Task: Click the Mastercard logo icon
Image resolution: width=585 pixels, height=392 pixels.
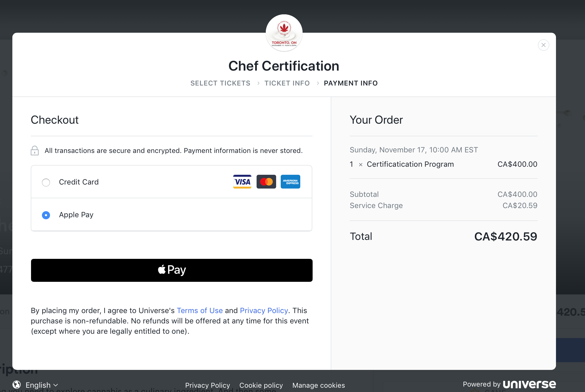Action: click(x=266, y=182)
